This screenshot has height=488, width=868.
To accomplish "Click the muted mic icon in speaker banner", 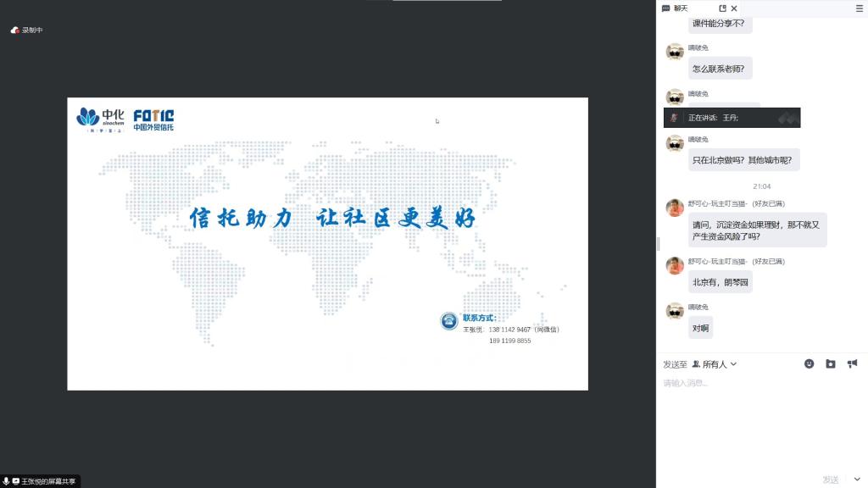I will [673, 118].
